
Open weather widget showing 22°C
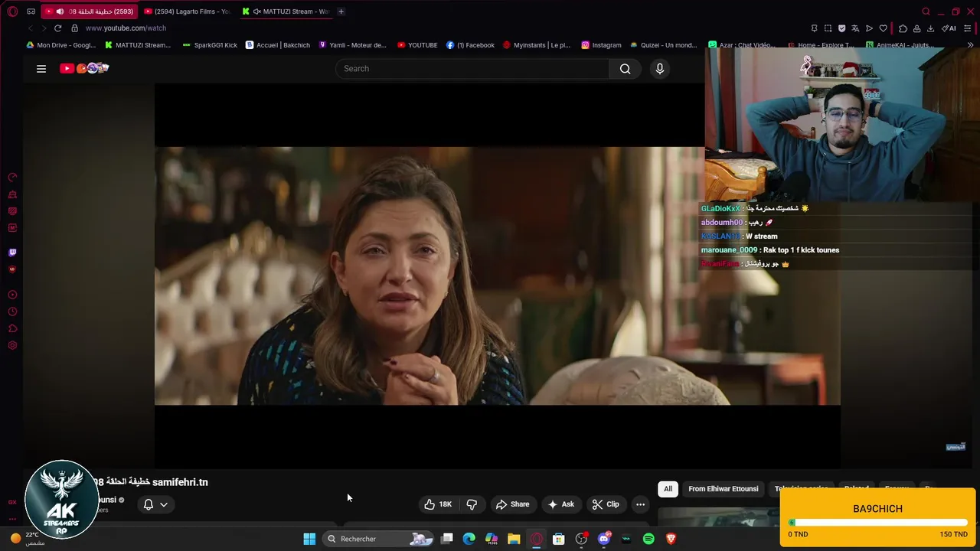28,539
